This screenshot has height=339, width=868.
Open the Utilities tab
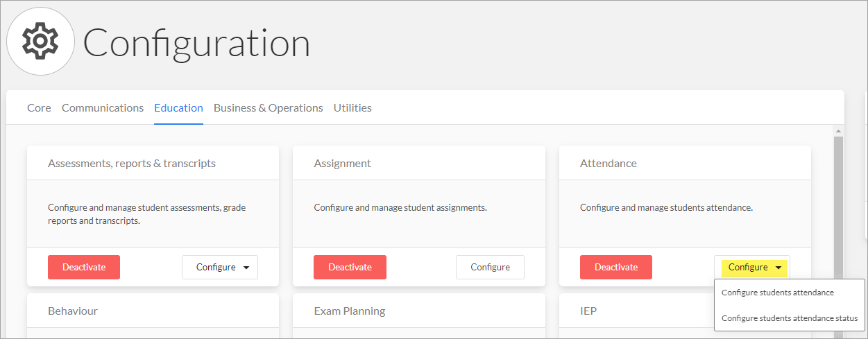(352, 108)
